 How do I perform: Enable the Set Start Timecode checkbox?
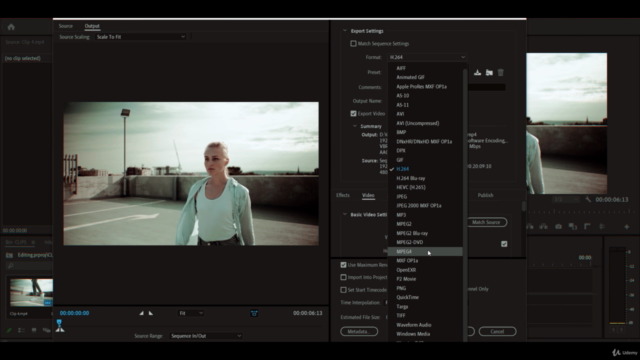(343, 290)
